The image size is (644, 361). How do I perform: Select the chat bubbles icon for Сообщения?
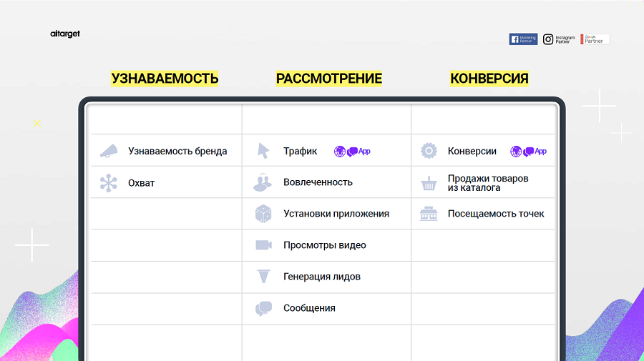coord(263,309)
